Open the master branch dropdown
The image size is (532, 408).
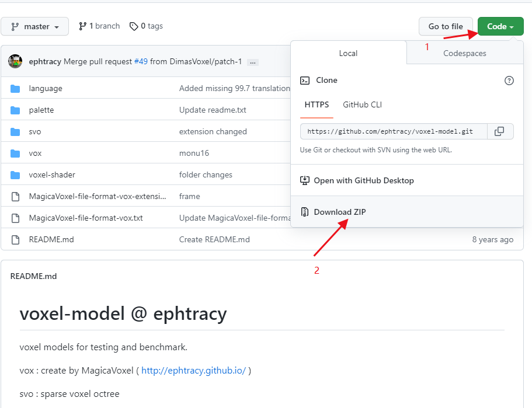[x=34, y=27]
